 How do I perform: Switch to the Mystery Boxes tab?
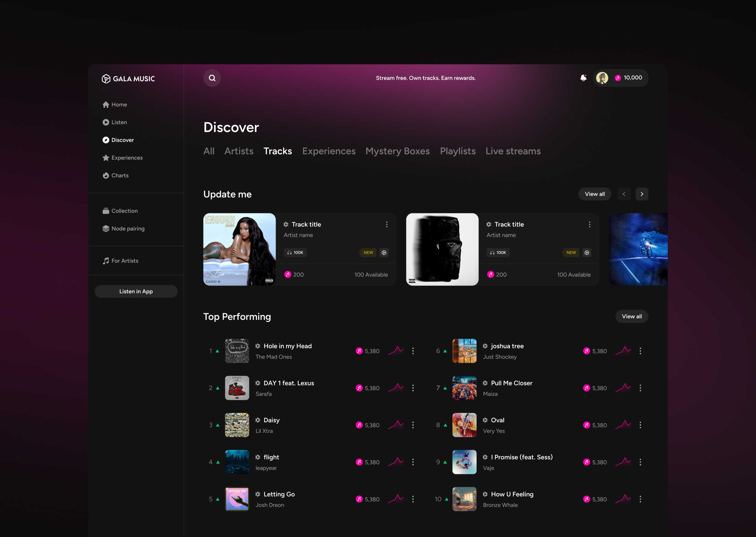click(x=397, y=151)
